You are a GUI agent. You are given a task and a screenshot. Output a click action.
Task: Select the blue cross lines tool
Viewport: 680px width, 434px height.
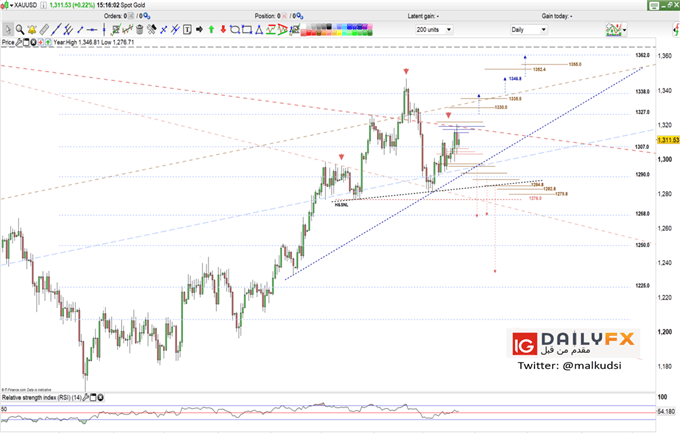pyautogui.click(x=164, y=29)
